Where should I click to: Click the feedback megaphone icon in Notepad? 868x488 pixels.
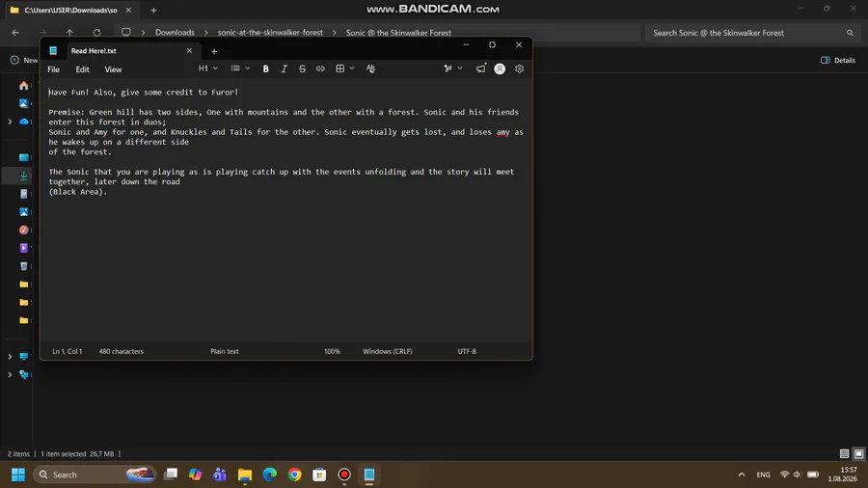coord(480,68)
